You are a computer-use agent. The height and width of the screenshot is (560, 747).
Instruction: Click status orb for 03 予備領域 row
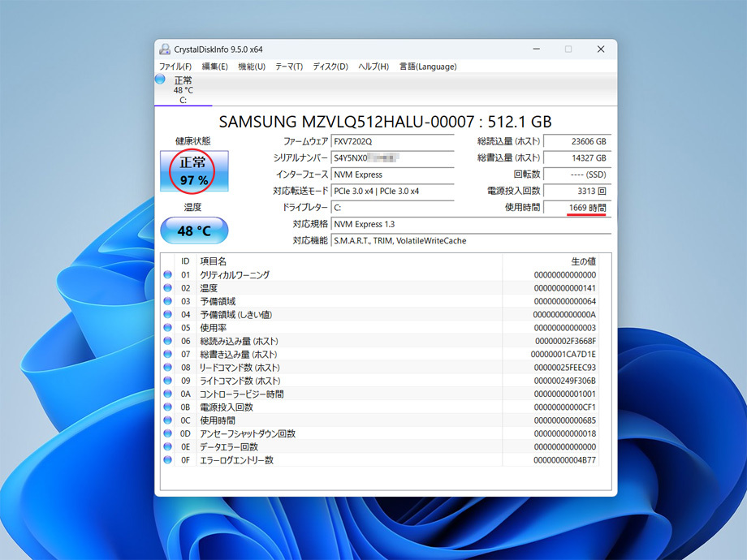click(168, 301)
